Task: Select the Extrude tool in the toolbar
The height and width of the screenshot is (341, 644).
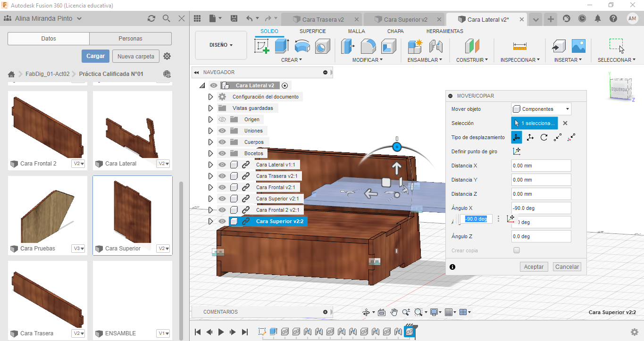Action: coord(282,46)
